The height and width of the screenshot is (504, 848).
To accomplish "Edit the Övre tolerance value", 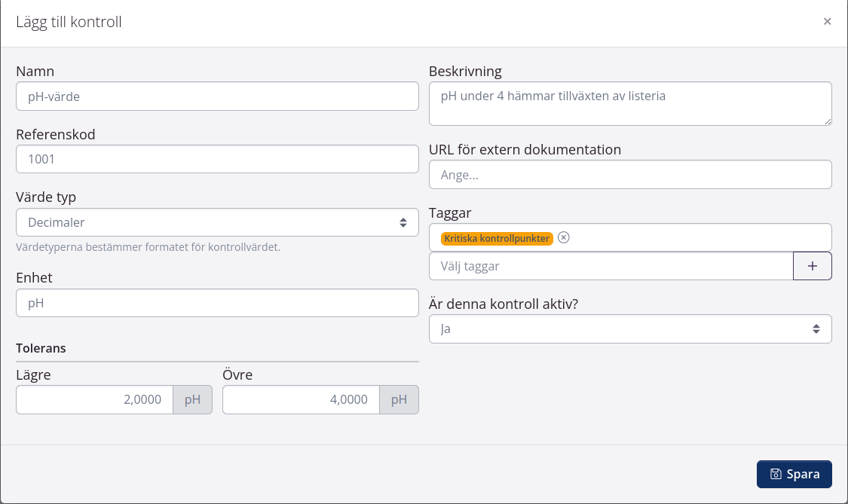I will (x=302, y=399).
